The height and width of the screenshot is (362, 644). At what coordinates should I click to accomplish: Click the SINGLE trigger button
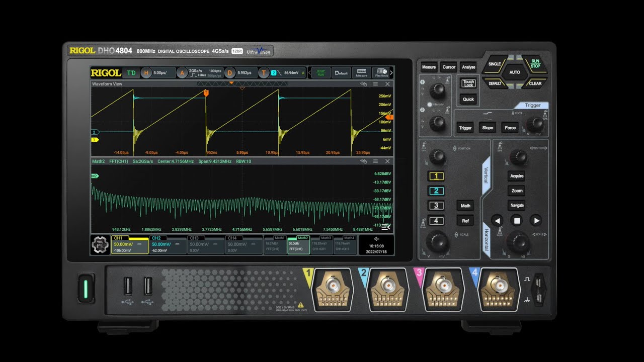pyautogui.click(x=495, y=64)
